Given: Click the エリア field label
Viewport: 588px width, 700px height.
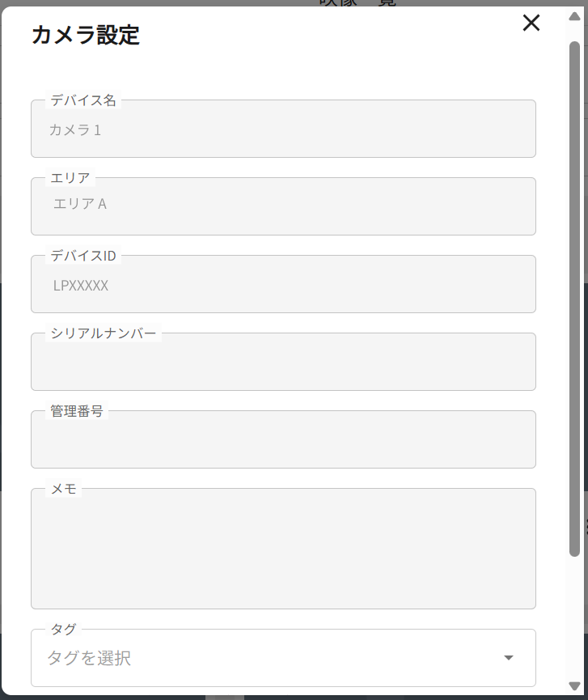Looking at the screenshot, I should 70,178.
